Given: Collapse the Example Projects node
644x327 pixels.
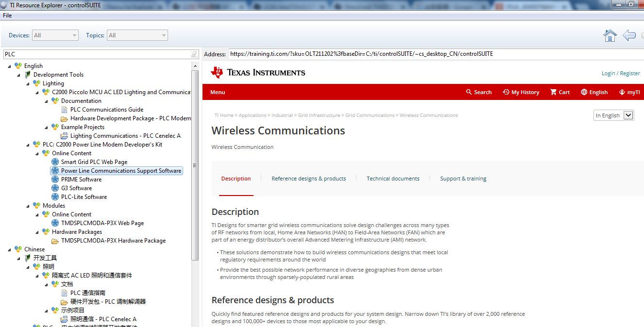Looking at the screenshot, I should (47, 127).
